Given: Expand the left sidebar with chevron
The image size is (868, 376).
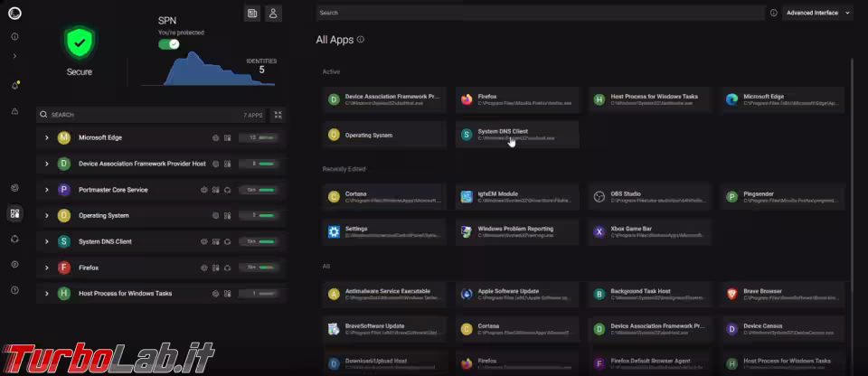Looking at the screenshot, I should click(x=14, y=56).
